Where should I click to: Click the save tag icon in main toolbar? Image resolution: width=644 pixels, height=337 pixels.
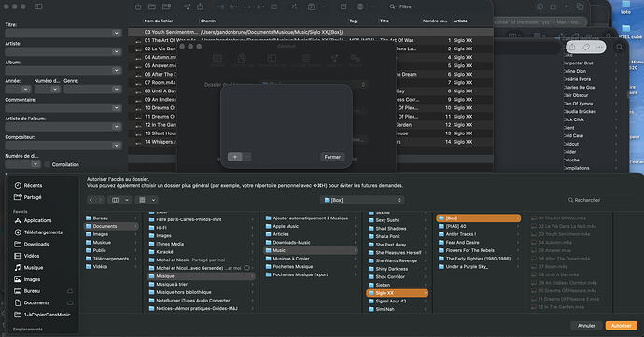138,7
